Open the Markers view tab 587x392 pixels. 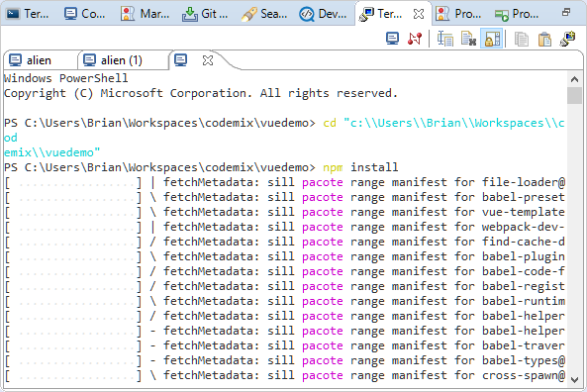coord(145,14)
